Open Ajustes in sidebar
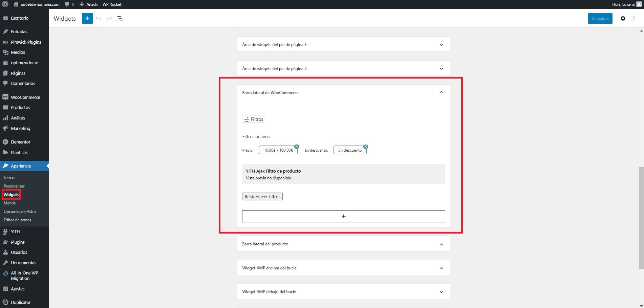This screenshot has width=644, height=308. pos(18,289)
